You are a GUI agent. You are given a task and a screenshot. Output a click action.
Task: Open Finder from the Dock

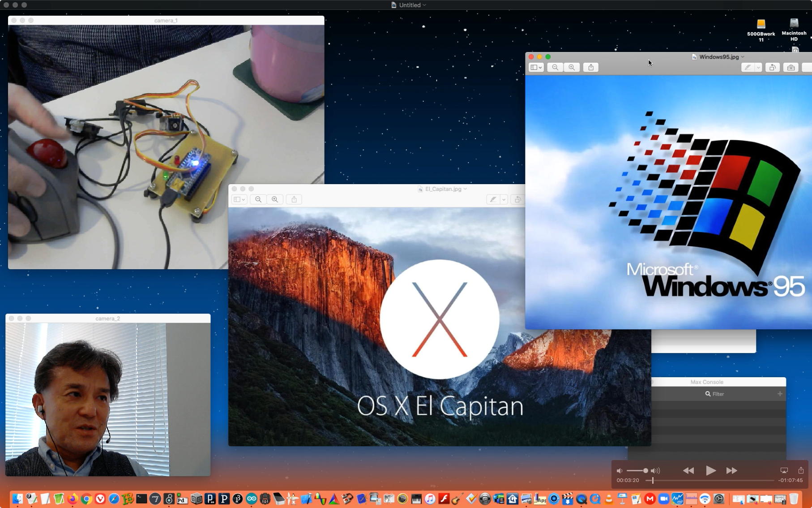tap(17, 499)
